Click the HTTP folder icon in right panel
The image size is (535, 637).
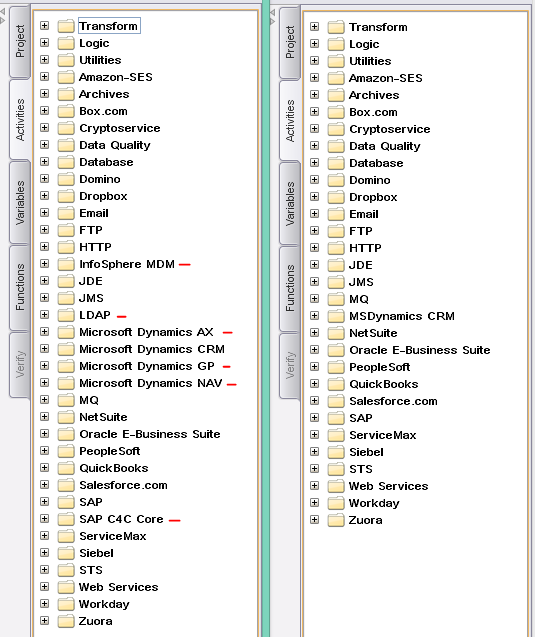pos(336,248)
